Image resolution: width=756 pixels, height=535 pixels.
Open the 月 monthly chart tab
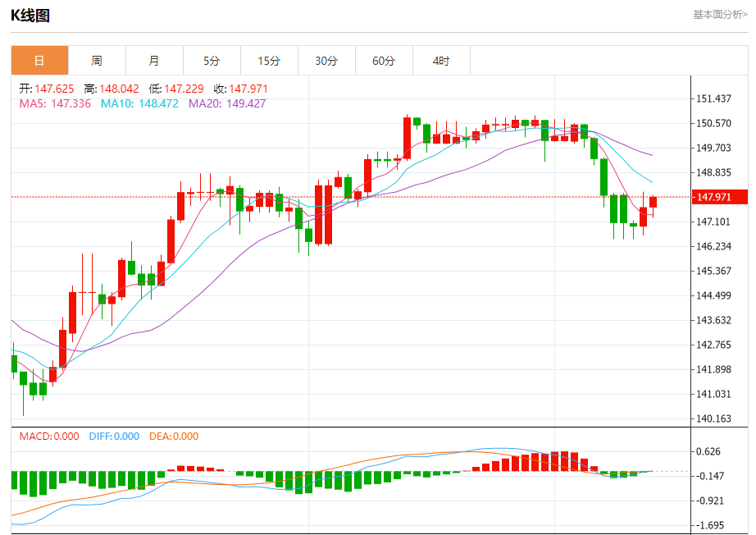(x=154, y=61)
